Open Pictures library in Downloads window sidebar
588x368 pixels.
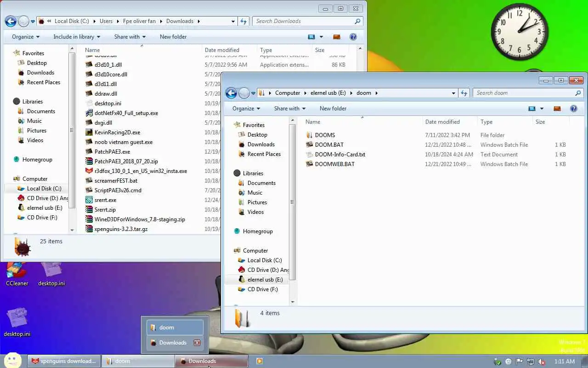click(32, 131)
